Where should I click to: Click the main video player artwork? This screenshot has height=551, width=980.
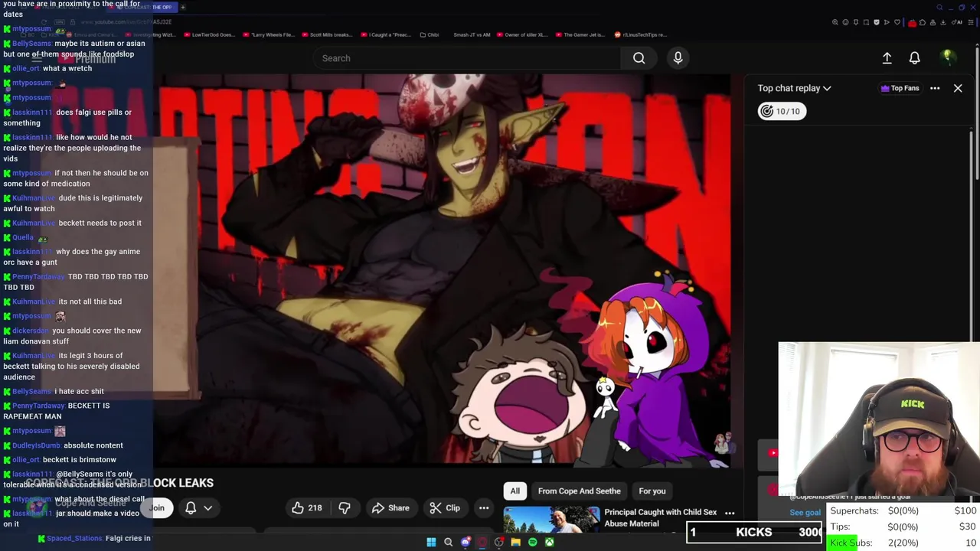pyautogui.click(x=444, y=271)
